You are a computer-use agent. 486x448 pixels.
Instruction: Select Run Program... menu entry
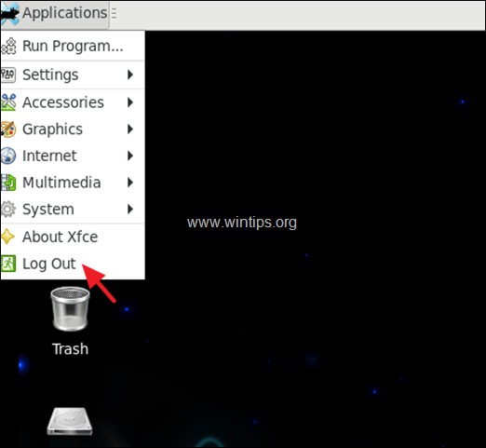[x=73, y=47]
